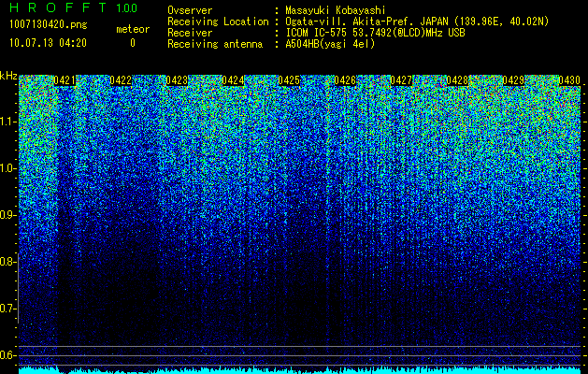Click the 0423 time marker
This screenshot has width=588, height=374.
click(177, 80)
